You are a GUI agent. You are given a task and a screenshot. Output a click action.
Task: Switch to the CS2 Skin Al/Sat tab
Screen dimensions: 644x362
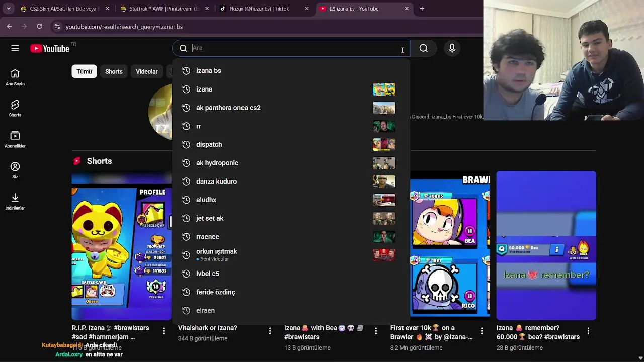[64, 9]
